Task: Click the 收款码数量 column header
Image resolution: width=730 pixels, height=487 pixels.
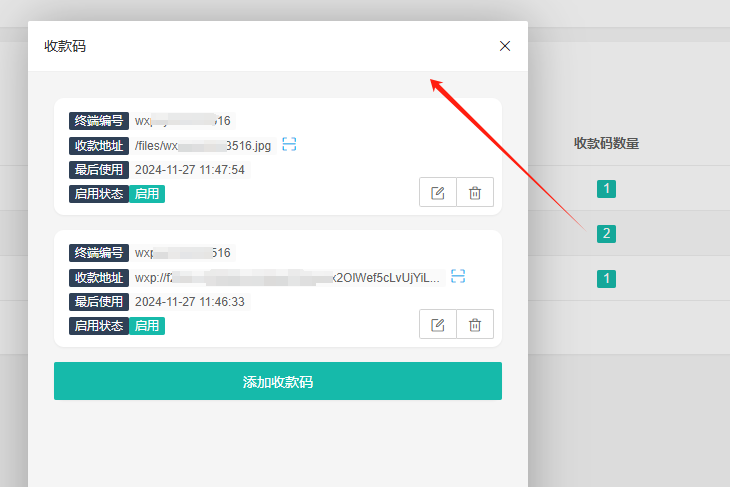Action: point(606,143)
